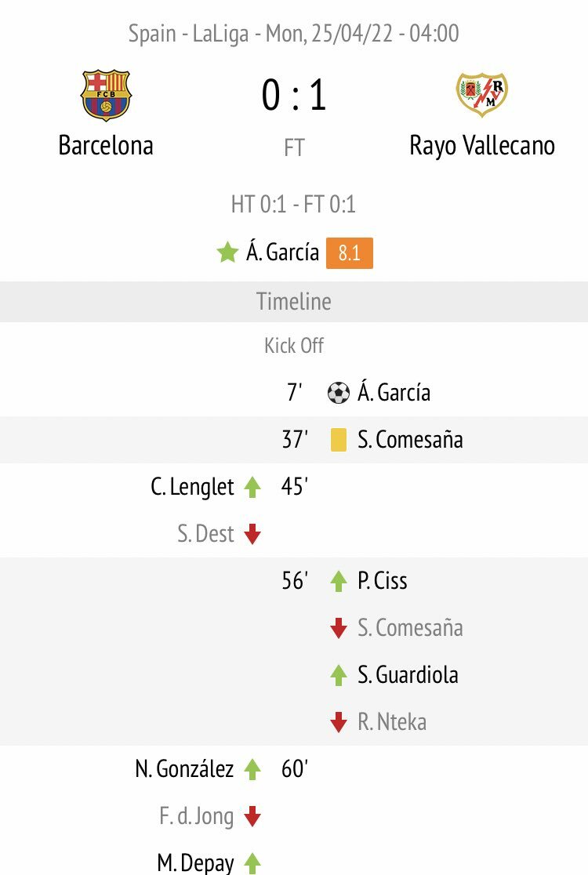
Task: Tap the Rayo Vallecano club crest
Action: coord(482,94)
